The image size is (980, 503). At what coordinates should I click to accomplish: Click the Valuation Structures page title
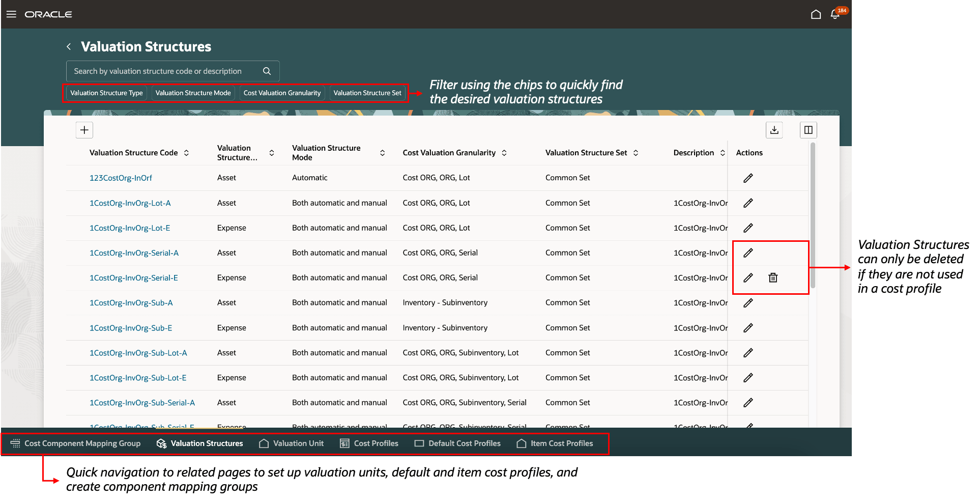pyautogui.click(x=146, y=47)
